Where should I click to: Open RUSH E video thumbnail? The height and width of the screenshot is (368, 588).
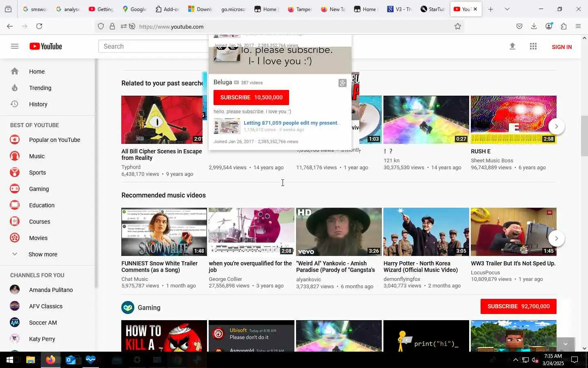coord(514,120)
